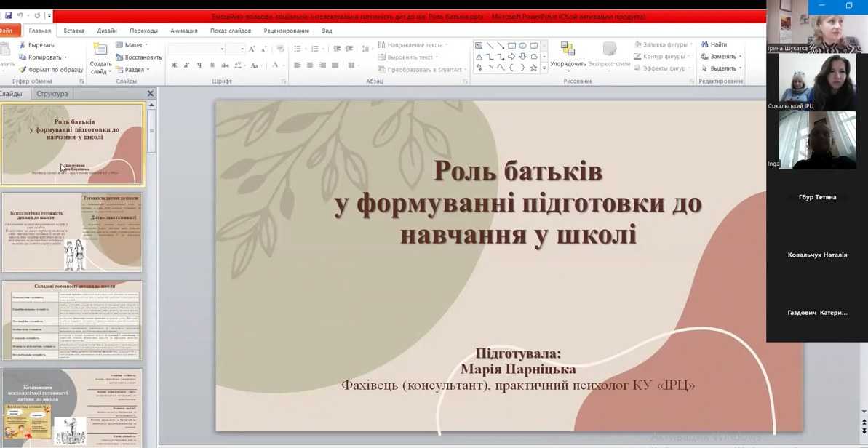Select the star shape in shapes gallery
This screenshot has width=868, height=448.
[x=533, y=68]
